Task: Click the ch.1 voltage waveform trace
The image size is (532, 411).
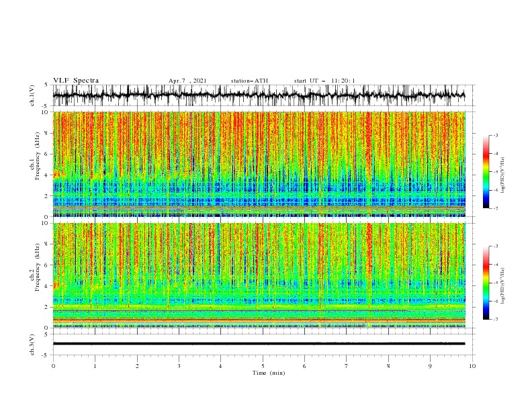Action: (259, 95)
